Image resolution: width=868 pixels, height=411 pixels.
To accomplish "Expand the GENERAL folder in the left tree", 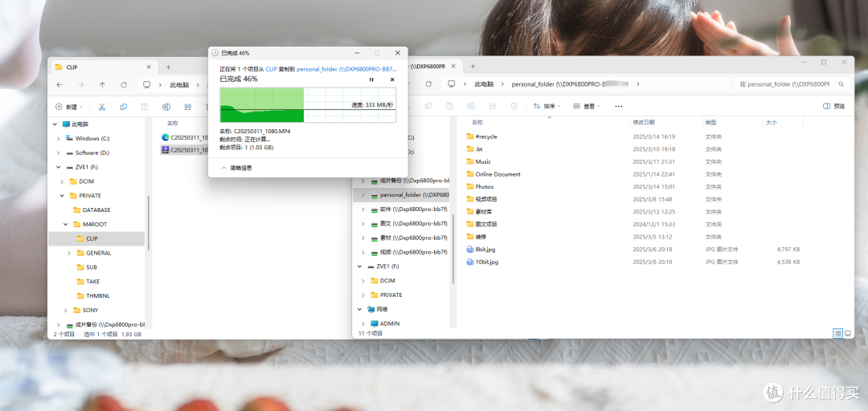I will [69, 253].
